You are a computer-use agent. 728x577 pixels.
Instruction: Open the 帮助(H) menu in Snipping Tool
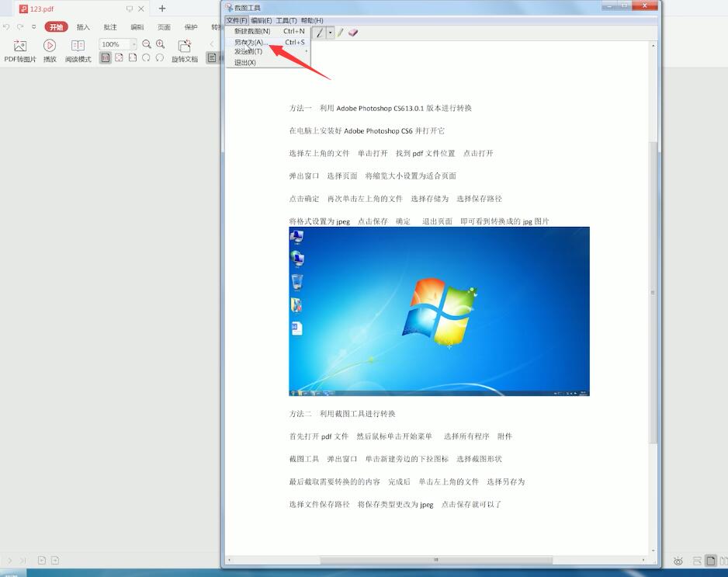click(312, 20)
